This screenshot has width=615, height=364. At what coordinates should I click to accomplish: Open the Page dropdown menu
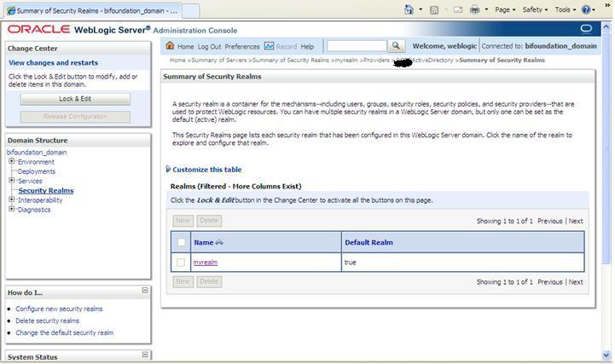point(505,9)
